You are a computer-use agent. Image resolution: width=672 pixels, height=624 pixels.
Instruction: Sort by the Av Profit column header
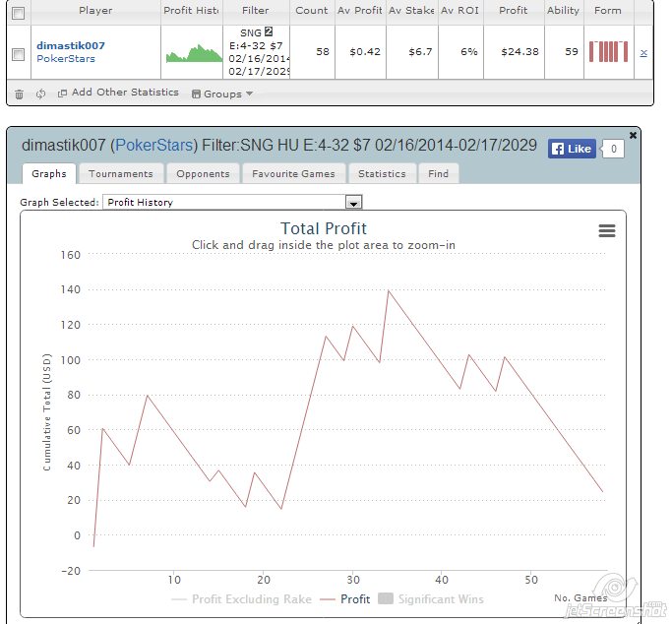[360, 11]
